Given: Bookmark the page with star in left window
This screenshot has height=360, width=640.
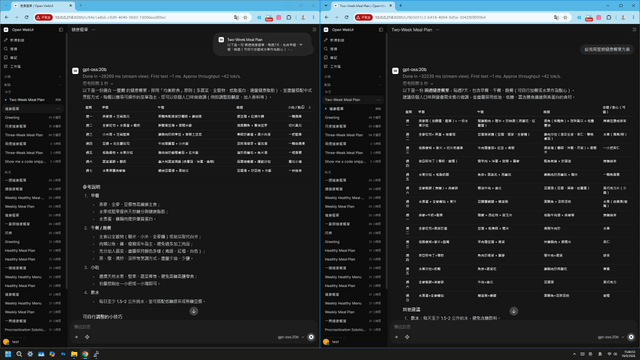Looking at the screenshot, I should [245, 18].
